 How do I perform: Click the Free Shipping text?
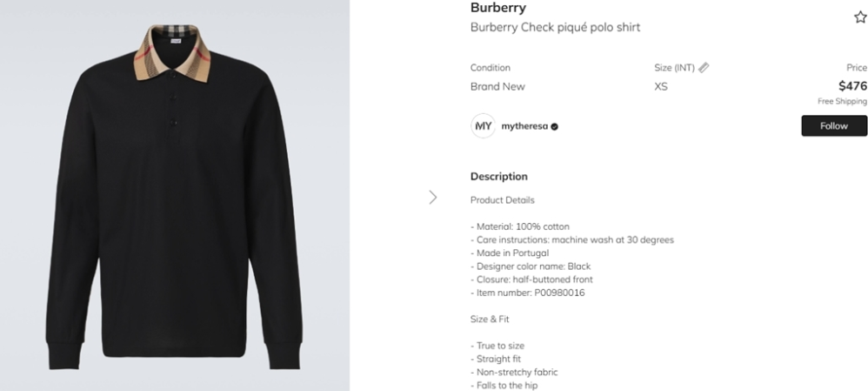tap(842, 101)
